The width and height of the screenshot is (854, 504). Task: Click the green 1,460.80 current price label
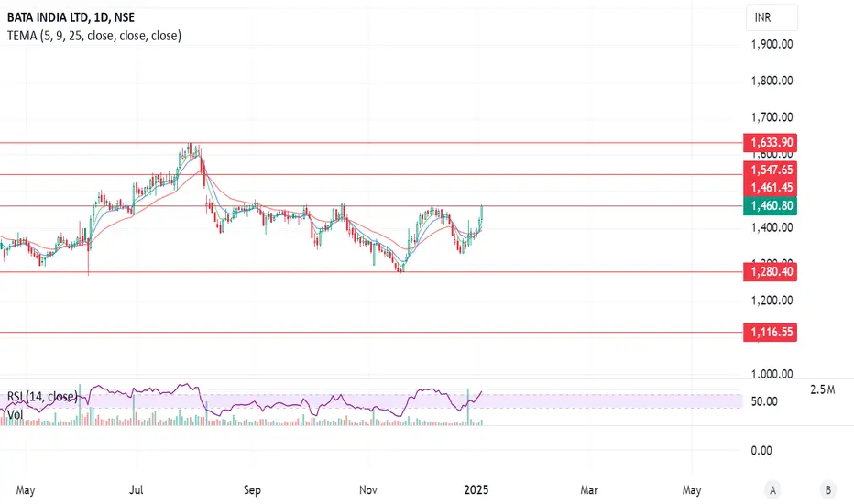tap(770, 206)
